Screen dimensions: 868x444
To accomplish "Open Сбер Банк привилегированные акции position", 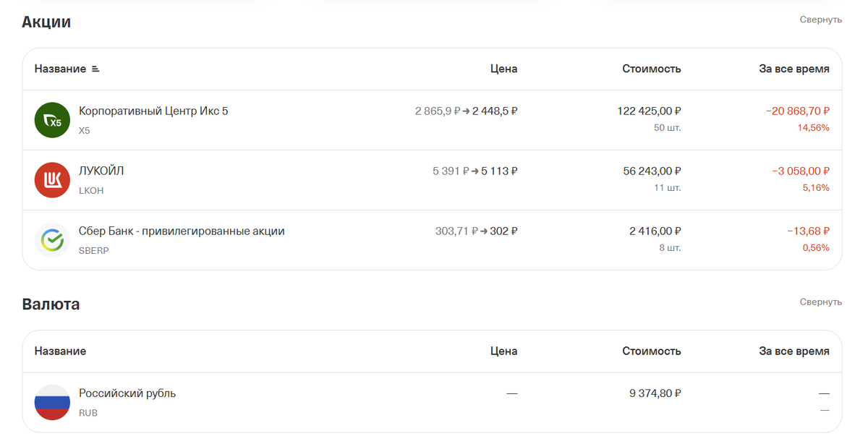I will tap(182, 231).
